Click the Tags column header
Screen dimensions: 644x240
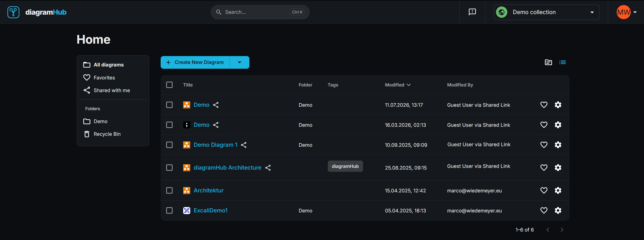pos(333,85)
